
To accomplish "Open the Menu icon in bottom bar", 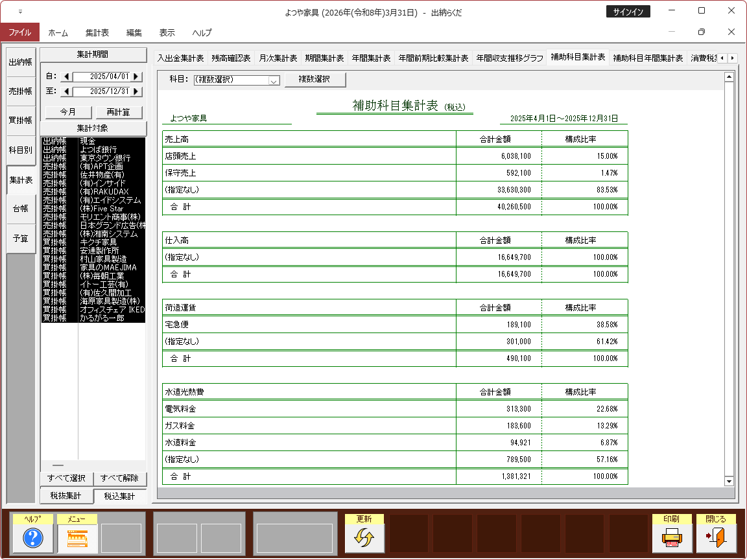I will (x=77, y=538).
